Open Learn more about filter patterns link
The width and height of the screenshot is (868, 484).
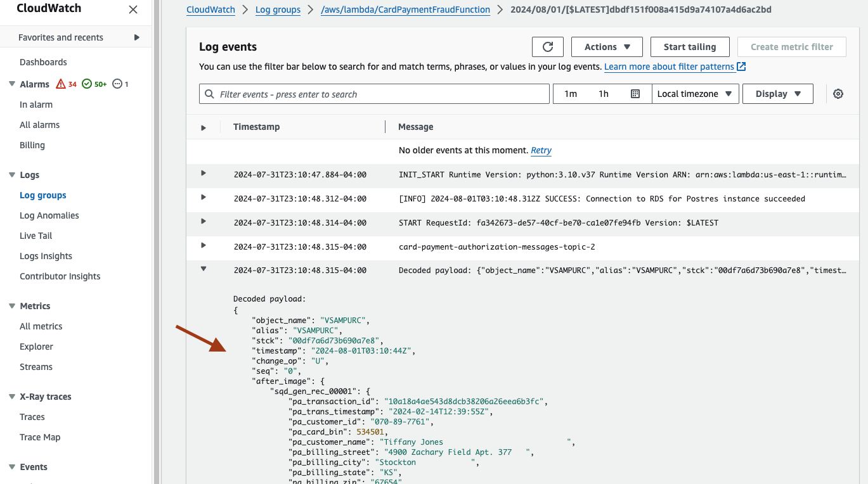(x=675, y=67)
